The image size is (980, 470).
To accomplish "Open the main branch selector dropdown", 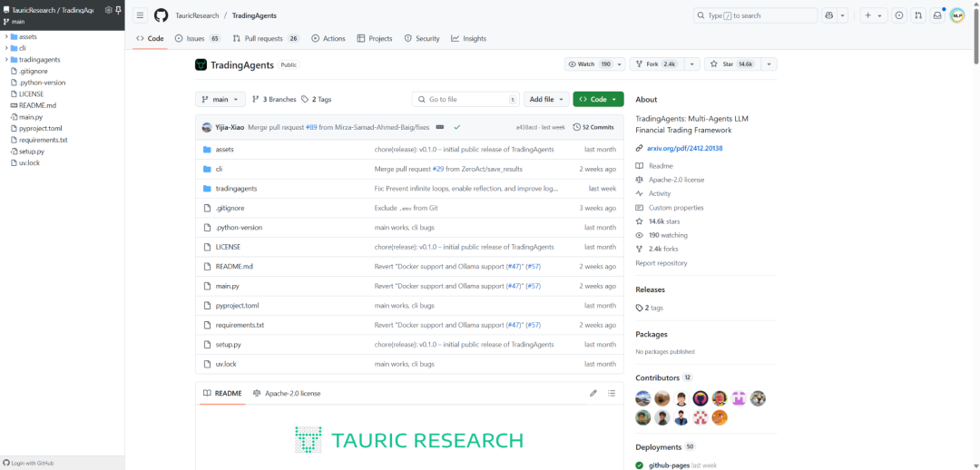I will (220, 100).
